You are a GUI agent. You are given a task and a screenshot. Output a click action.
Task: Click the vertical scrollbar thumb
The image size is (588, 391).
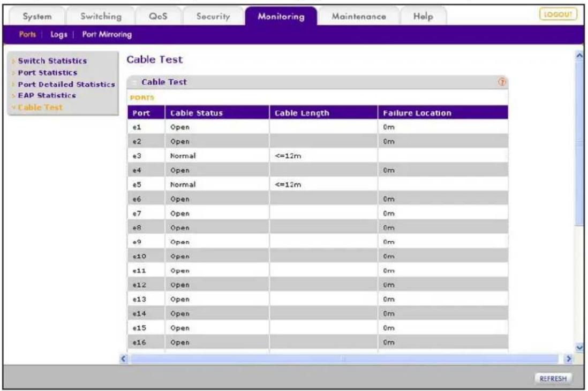tap(579, 143)
